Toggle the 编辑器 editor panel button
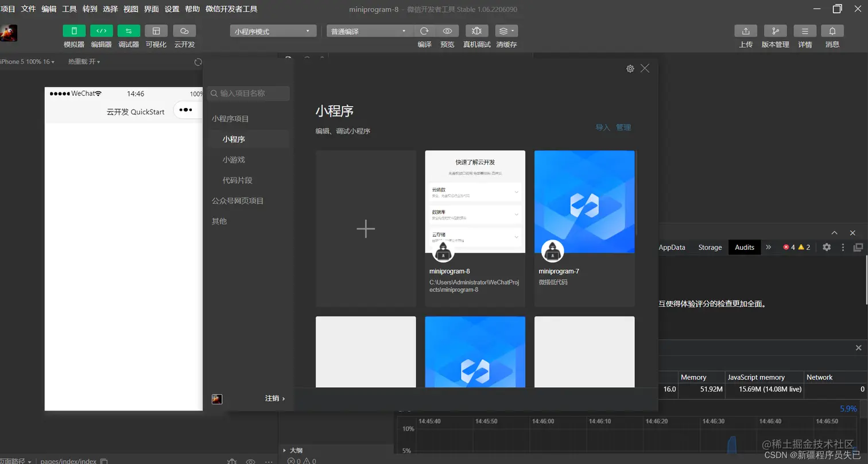 click(x=101, y=31)
